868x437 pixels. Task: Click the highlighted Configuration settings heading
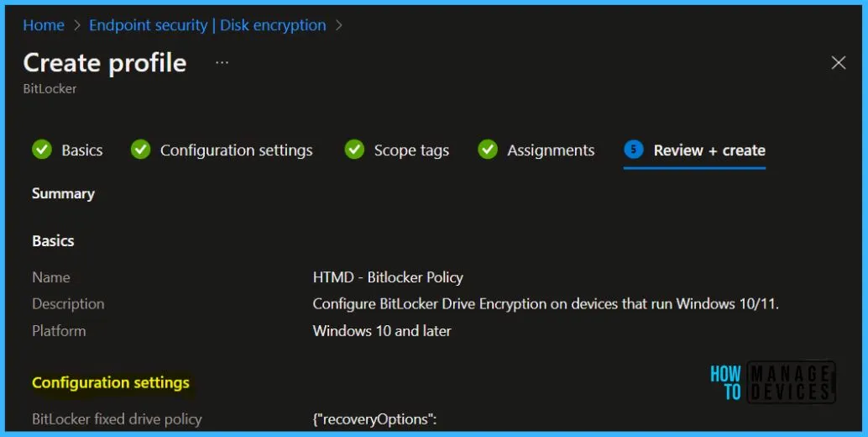click(111, 382)
